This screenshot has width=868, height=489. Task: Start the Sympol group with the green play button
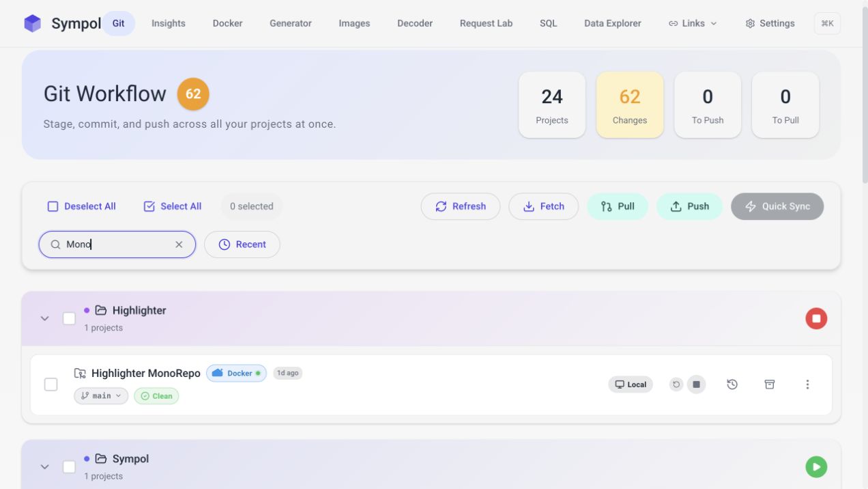[816, 467]
